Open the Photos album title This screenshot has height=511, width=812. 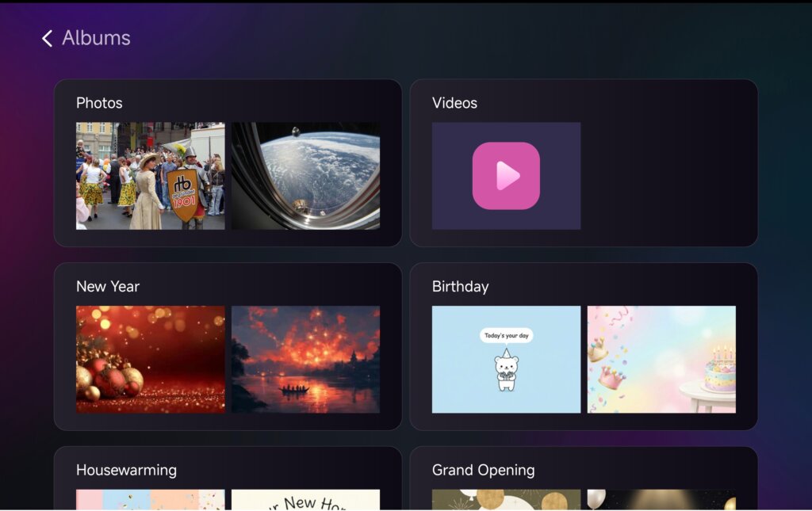point(99,103)
